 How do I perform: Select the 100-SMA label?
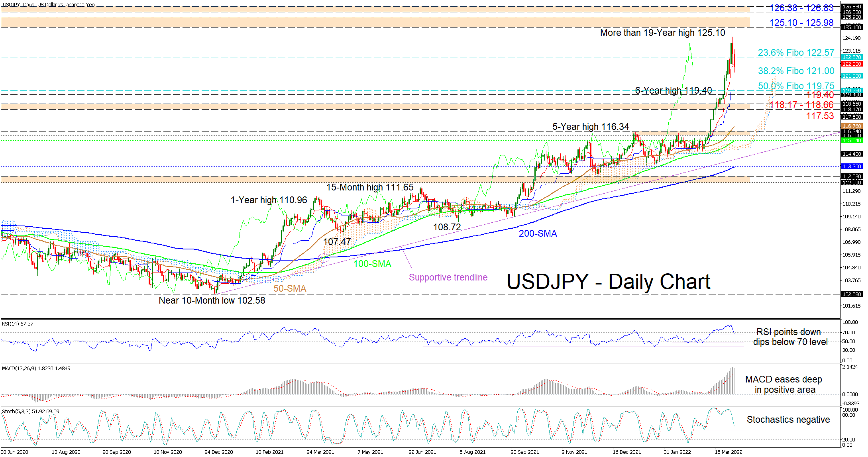[x=372, y=264]
